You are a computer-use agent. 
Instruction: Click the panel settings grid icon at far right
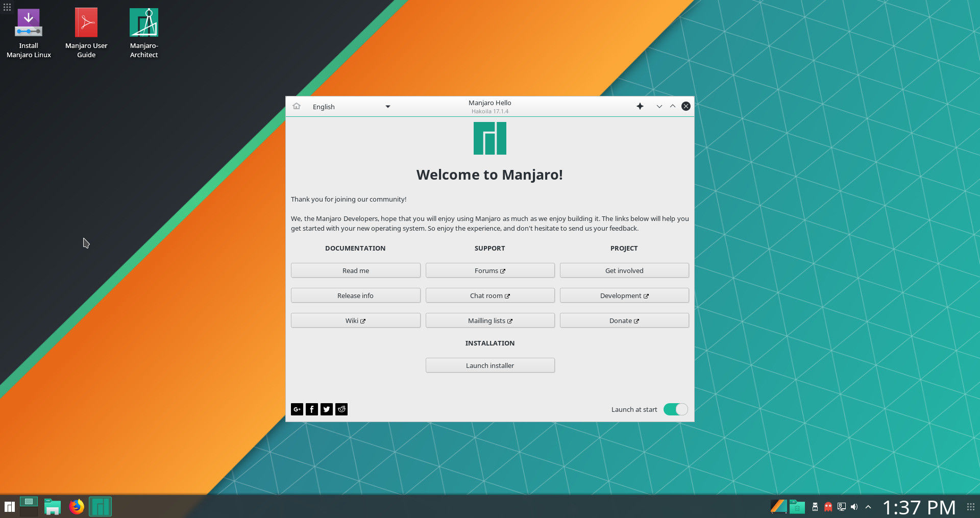pyautogui.click(x=971, y=507)
